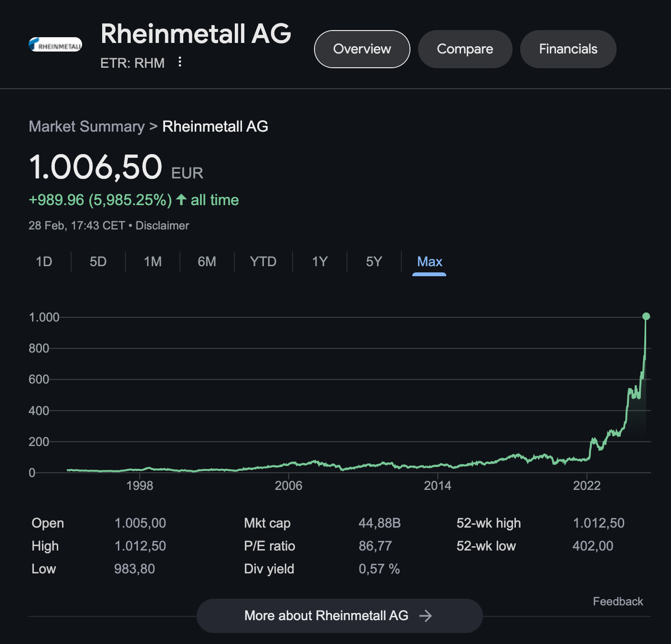Click the 2014 year axis label
Viewport: 671px width, 644px height.
pos(438,486)
